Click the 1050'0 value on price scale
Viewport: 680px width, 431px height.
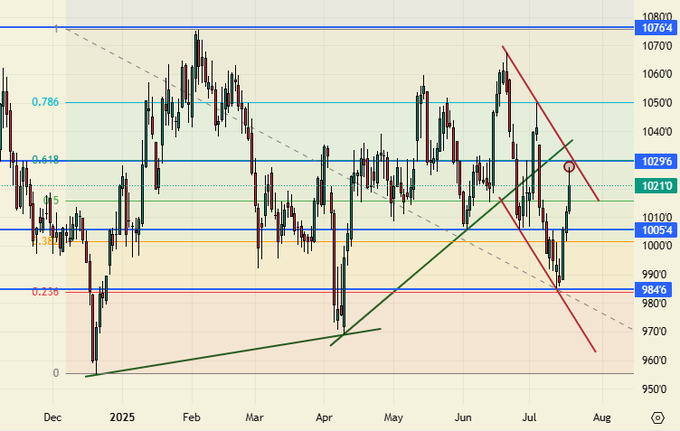pyautogui.click(x=656, y=103)
